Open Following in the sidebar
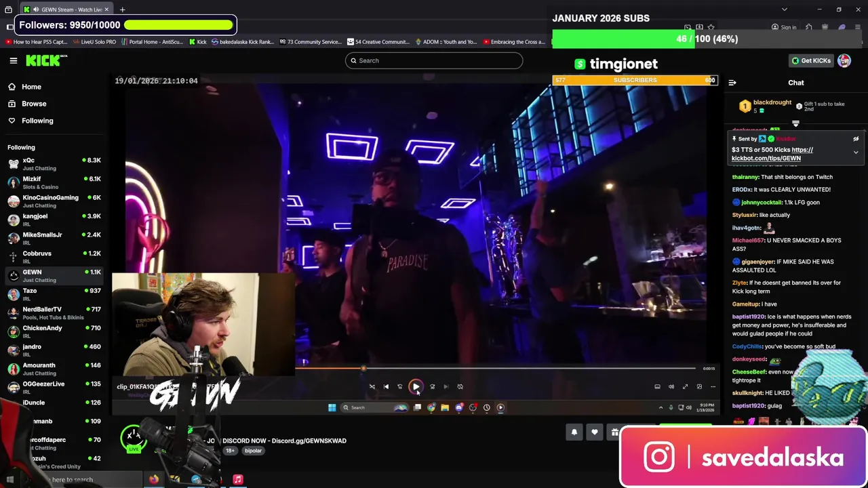The height and width of the screenshot is (488, 868). [x=37, y=121]
